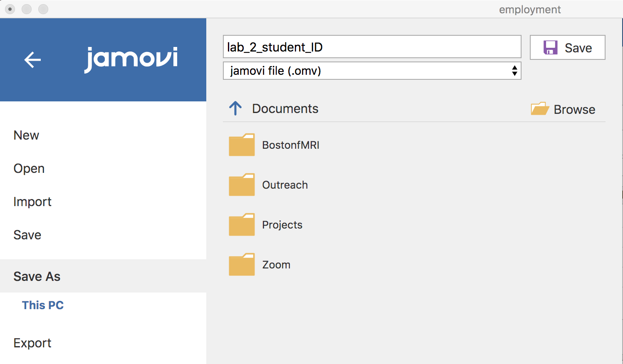Click the Browse button label
This screenshot has height=364, width=623.
click(x=574, y=109)
